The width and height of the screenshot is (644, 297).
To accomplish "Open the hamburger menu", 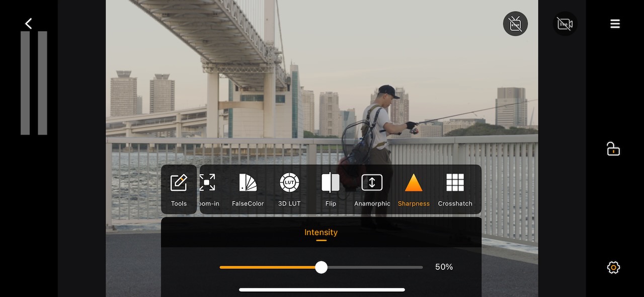I will [x=615, y=24].
